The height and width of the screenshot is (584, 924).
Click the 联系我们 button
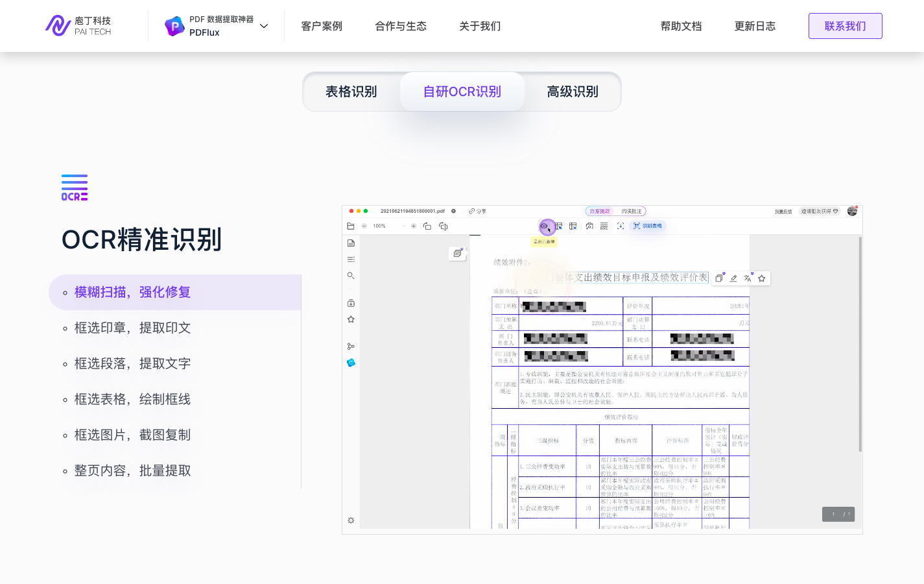point(845,26)
